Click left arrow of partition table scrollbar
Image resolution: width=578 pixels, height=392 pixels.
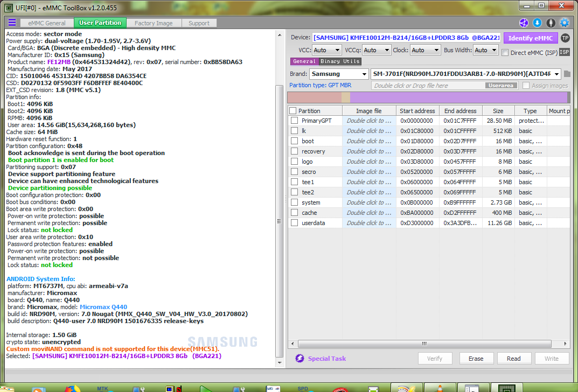[x=293, y=344]
